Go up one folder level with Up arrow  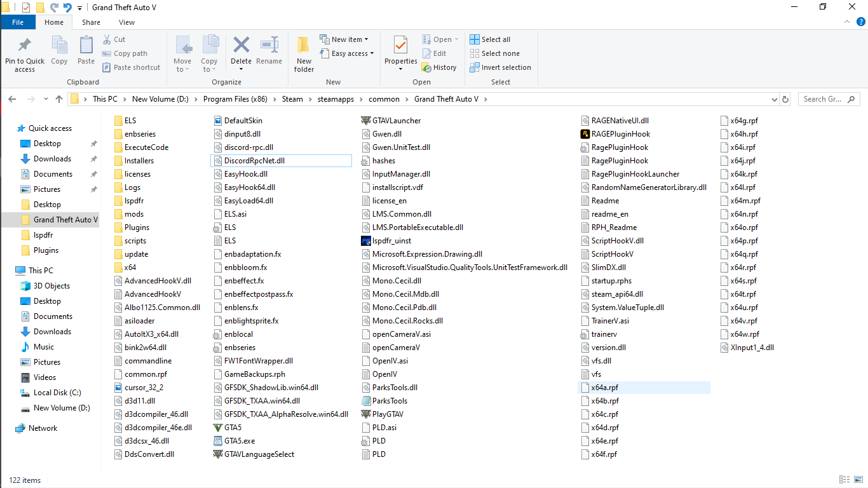click(x=59, y=99)
